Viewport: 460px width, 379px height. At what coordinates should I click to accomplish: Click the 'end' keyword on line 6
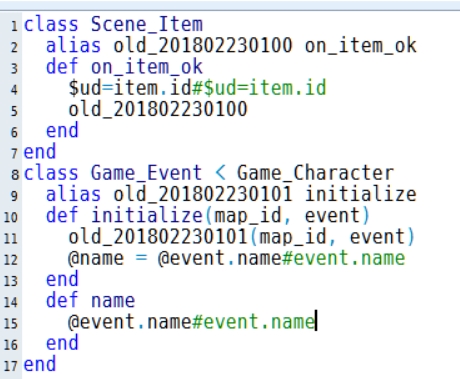point(62,130)
